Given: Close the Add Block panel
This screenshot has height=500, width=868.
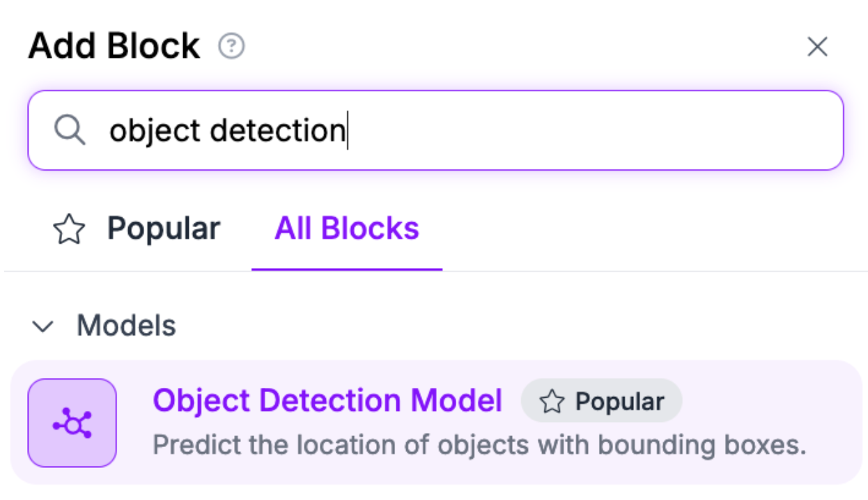Looking at the screenshot, I should [816, 47].
